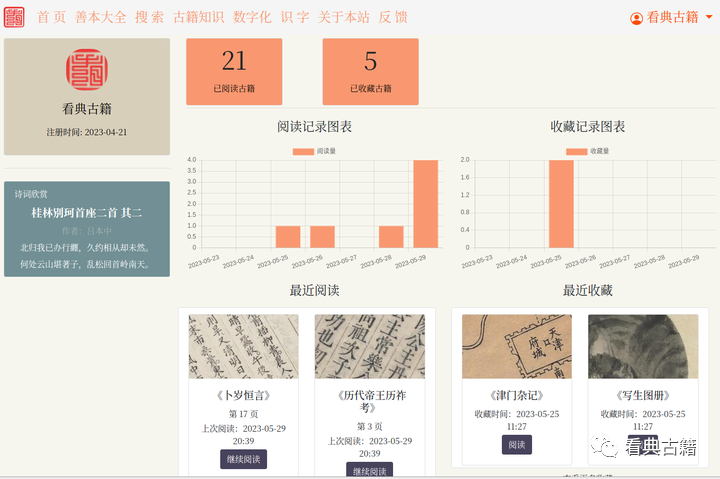Open the 首页 menu item
The width and height of the screenshot is (720, 479).
pyautogui.click(x=51, y=17)
